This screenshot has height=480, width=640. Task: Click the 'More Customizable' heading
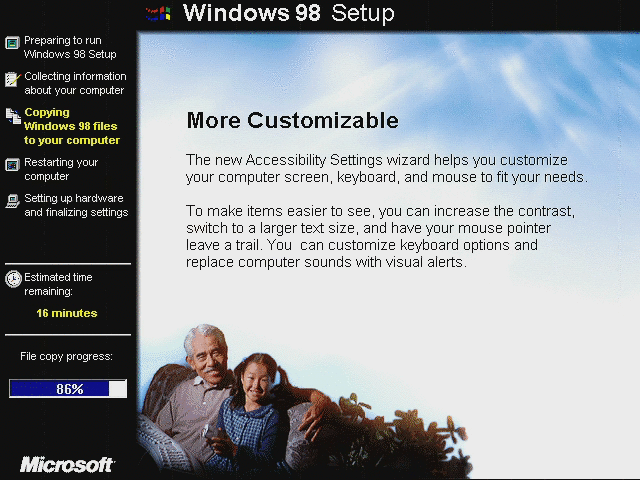292,120
